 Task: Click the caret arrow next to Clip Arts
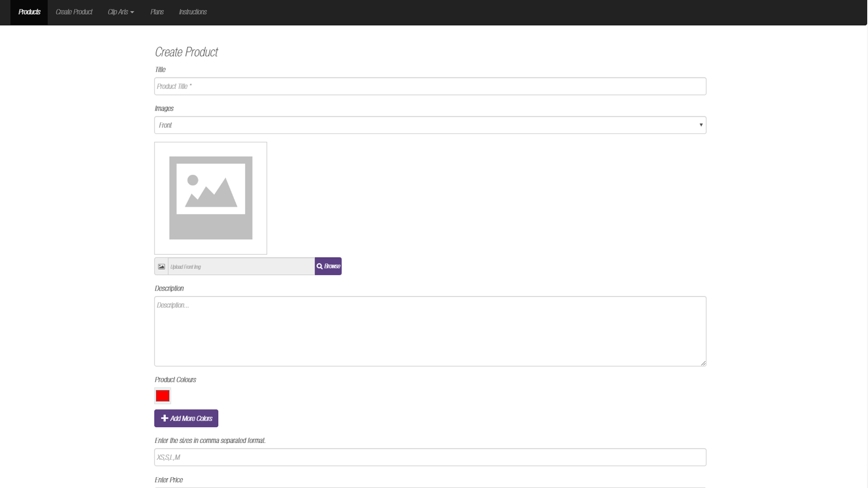coord(132,12)
